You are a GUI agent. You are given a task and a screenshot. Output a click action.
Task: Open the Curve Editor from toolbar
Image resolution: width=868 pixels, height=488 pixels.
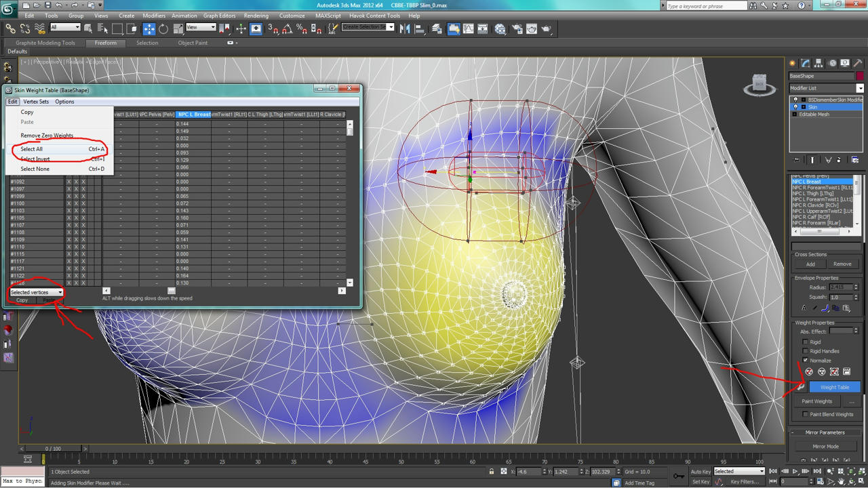(x=469, y=28)
